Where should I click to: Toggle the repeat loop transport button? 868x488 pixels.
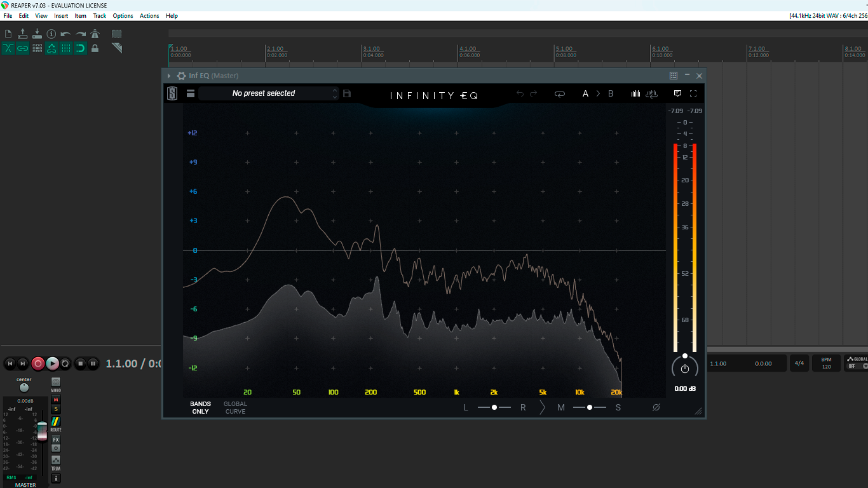(65, 363)
